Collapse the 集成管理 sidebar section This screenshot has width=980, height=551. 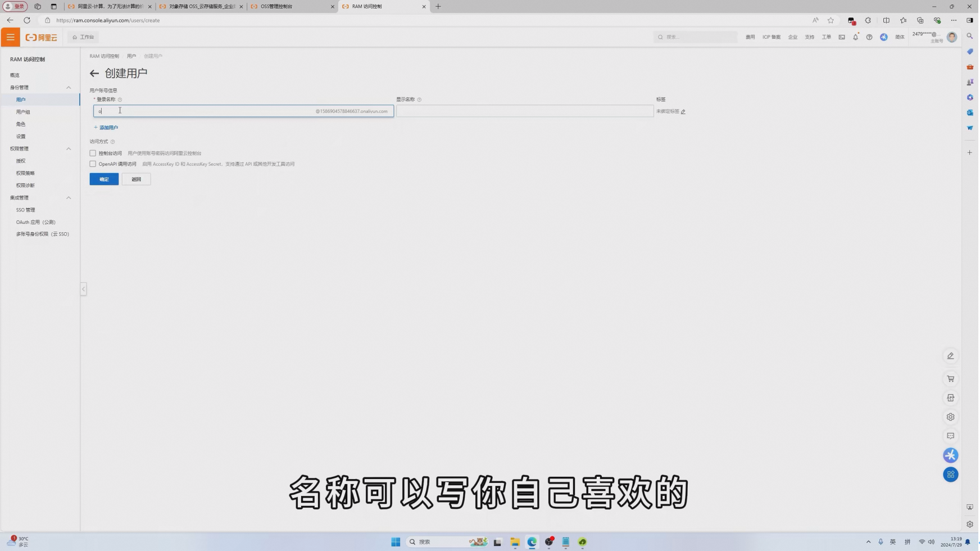(x=69, y=198)
